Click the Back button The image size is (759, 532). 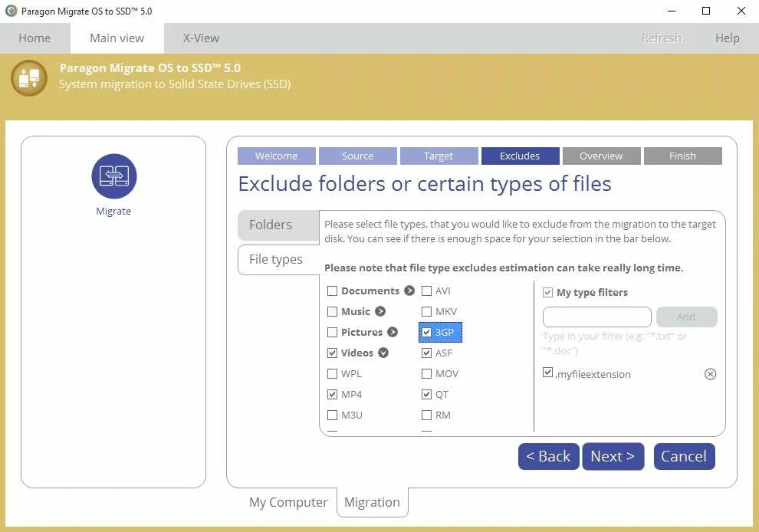coord(548,456)
